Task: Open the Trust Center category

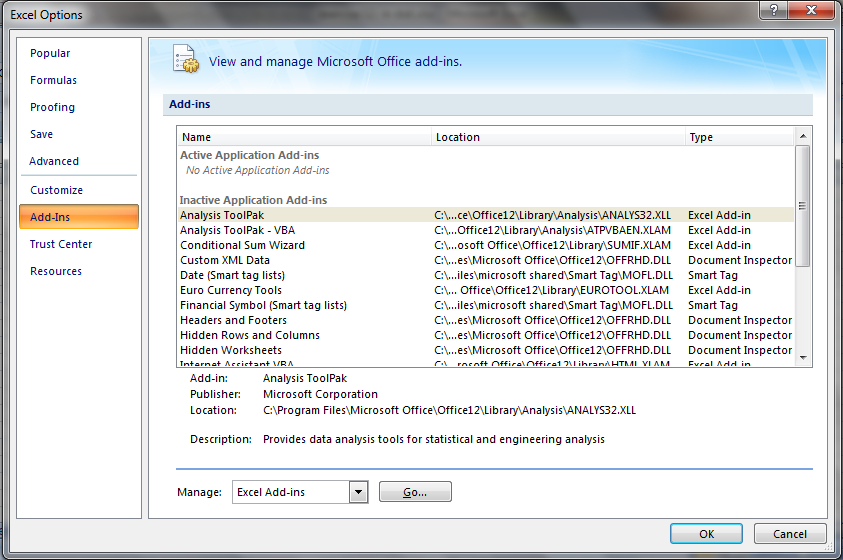Action: 61,244
